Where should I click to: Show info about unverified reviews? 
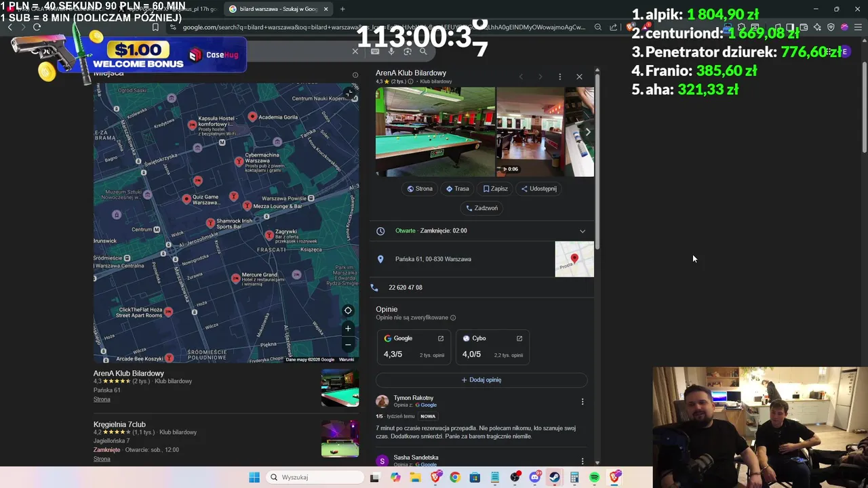click(453, 318)
